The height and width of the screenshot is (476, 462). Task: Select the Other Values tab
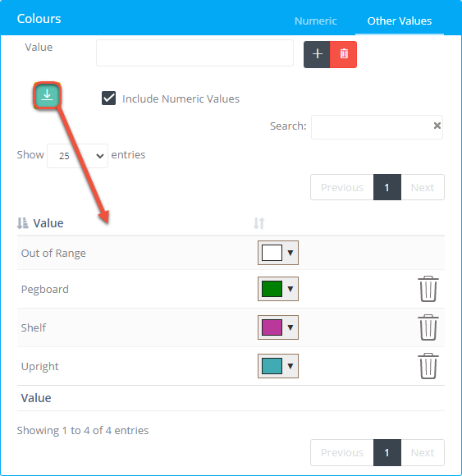pos(400,21)
